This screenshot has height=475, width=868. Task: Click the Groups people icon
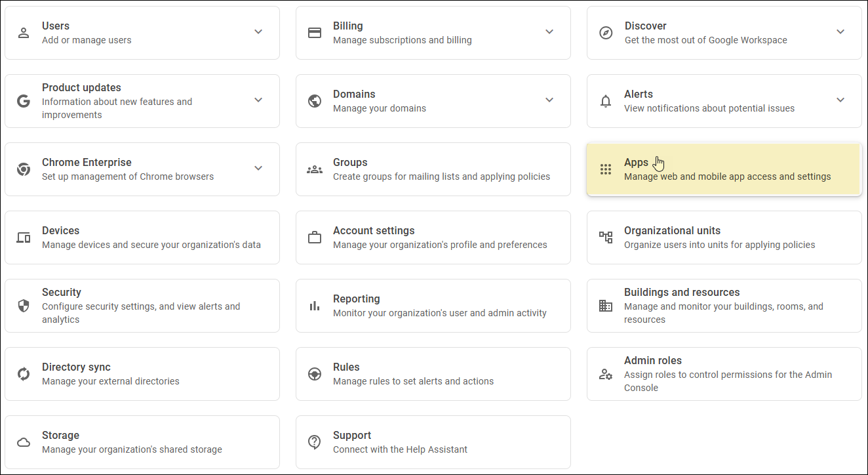tap(315, 169)
